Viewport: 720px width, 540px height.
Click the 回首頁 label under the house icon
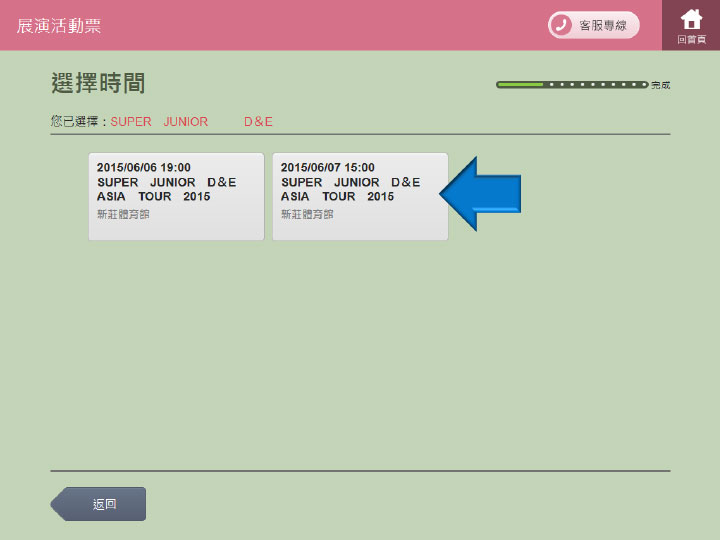pos(691,40)
